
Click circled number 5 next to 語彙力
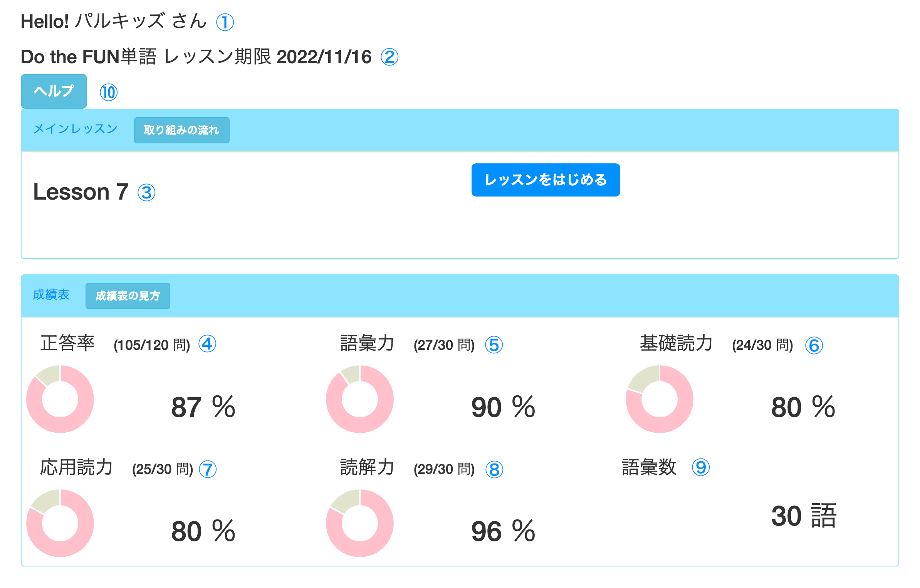pos(494,345)
